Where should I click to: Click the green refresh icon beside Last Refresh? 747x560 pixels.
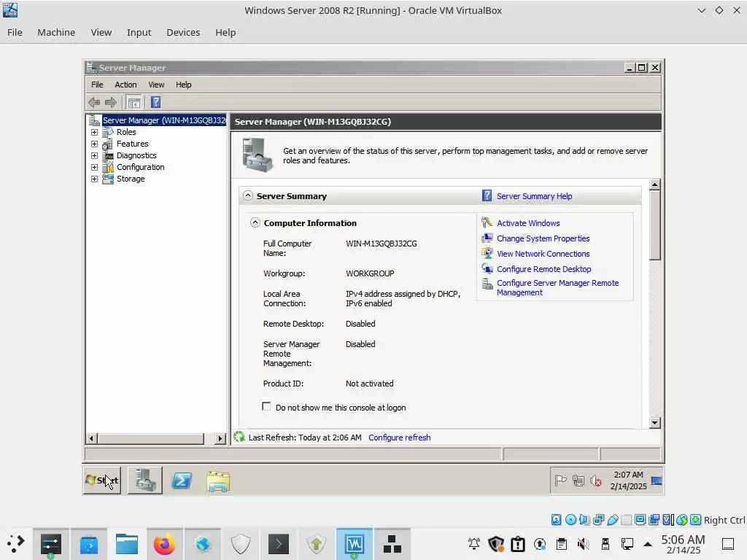pyautogui.click(x=239, y=437)
